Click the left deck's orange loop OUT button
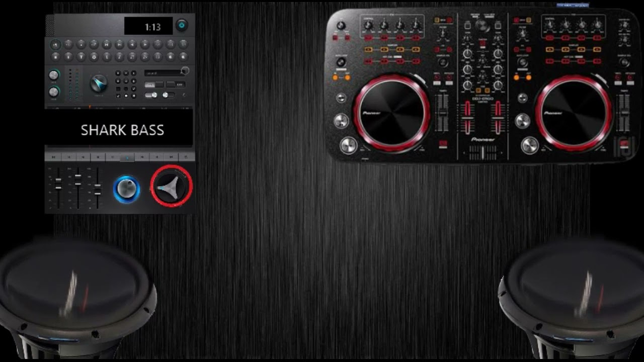Screen dimensions: 644x362 point(347,77)
